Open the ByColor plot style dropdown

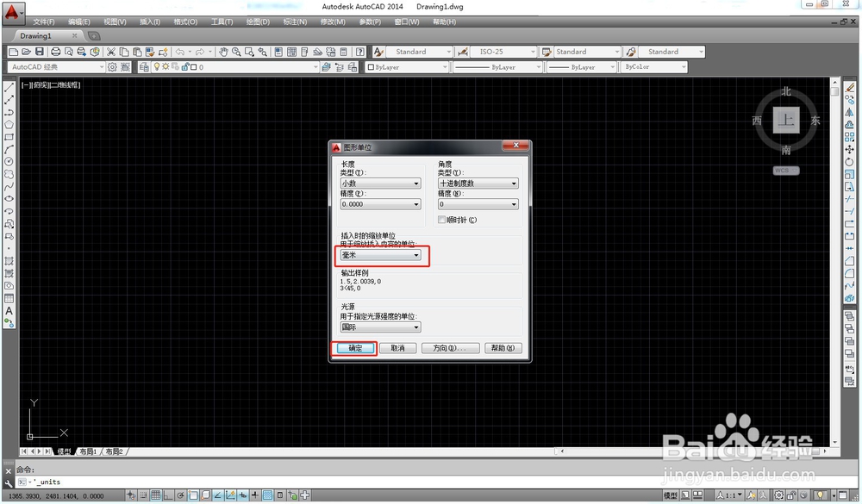click(654, 67)
